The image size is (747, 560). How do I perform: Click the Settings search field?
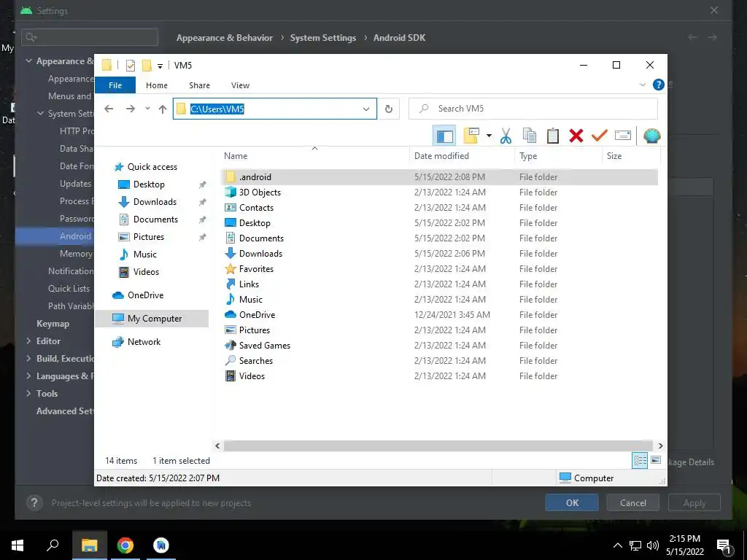click(x=90, y=37)
